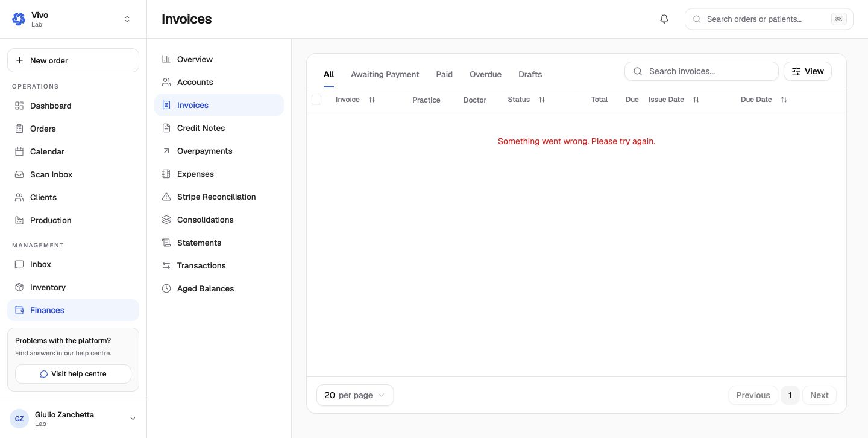The width and height of the screenshot is (868, 438).
Task: Click the Orders clipboard icon
Action: pos(19,129)
